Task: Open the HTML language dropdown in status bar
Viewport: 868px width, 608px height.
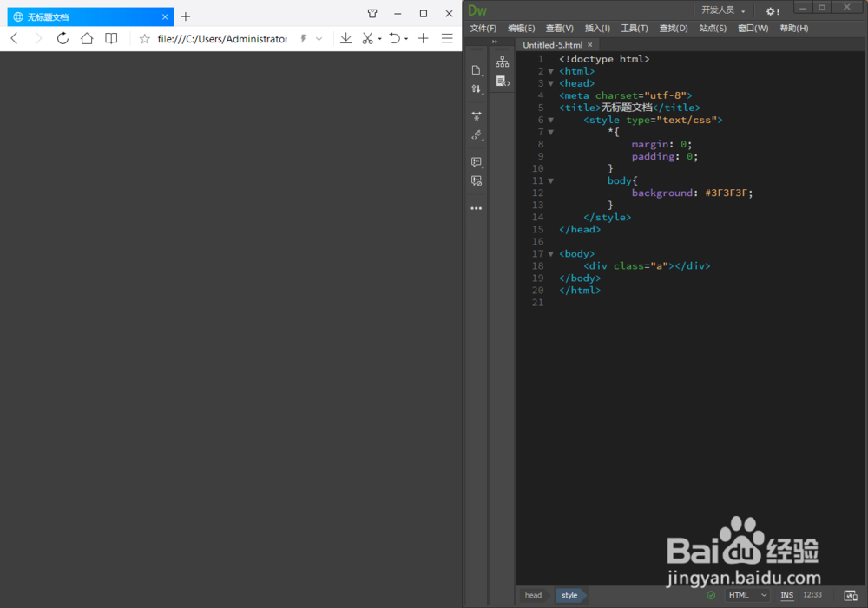Action: click(x=747, y=595)
